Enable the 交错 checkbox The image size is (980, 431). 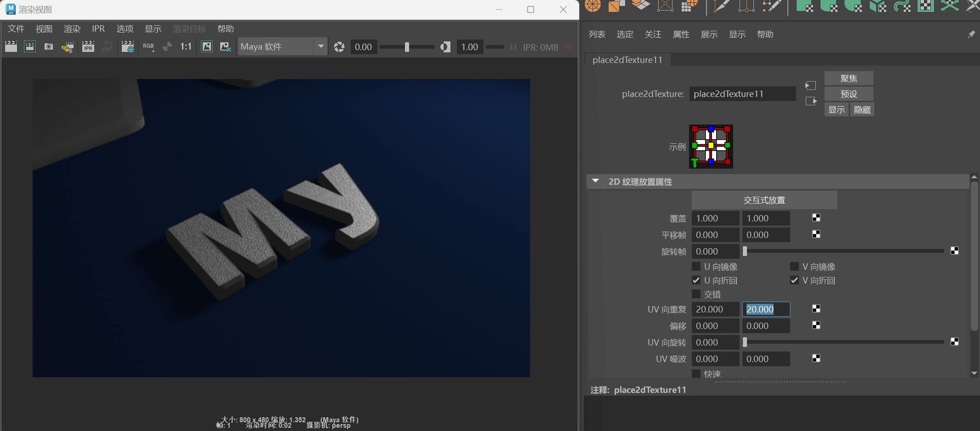coord(696,294)
